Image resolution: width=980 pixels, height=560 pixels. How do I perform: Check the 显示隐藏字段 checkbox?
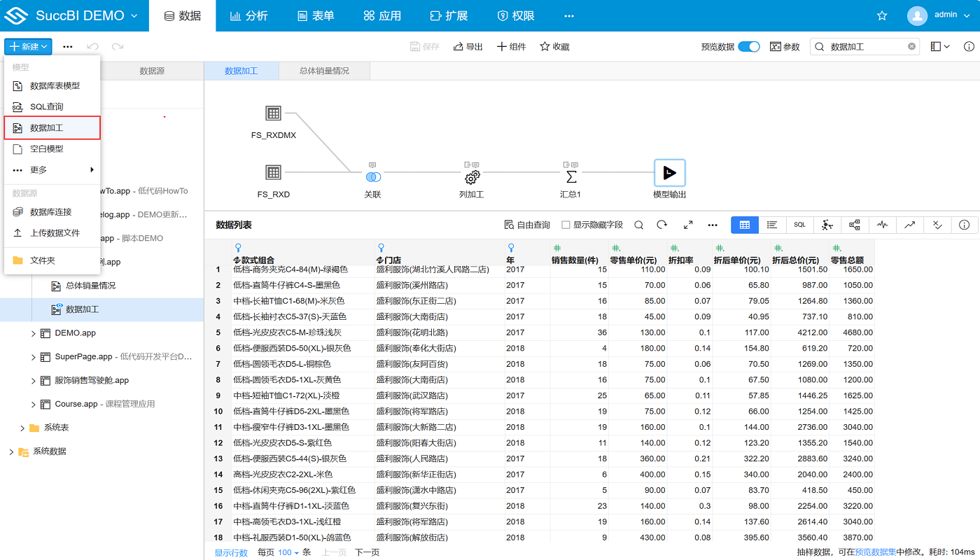point(566,225)
